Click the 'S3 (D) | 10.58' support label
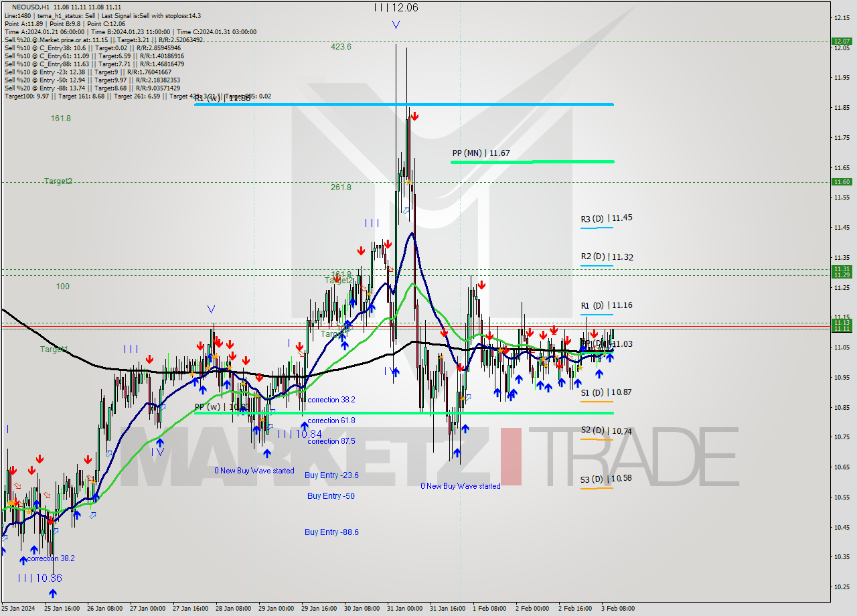The image size is (857, 616). (607, 479)
